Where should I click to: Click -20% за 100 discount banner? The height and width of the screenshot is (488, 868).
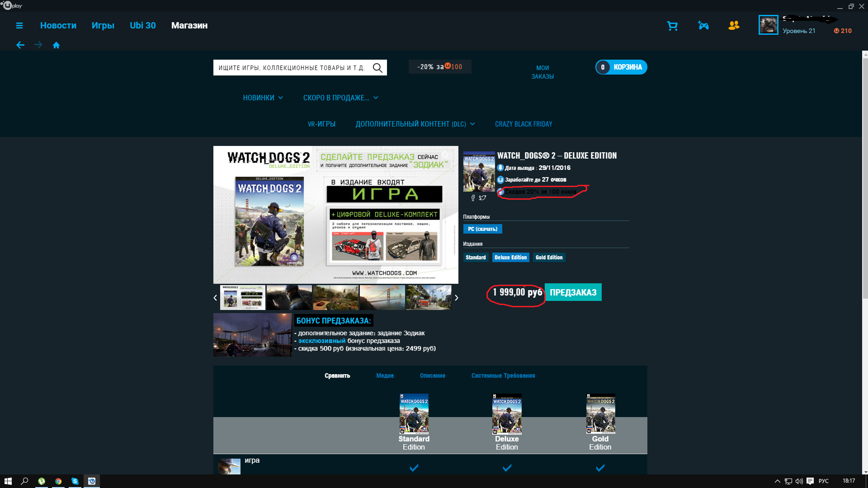tap(440, 67)
